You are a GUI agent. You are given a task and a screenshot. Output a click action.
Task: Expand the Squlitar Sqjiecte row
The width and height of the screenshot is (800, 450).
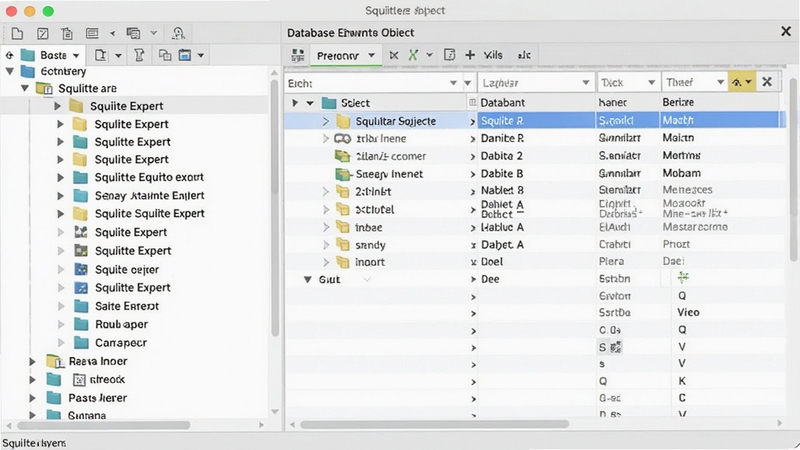pyautogui.click(x=326, y=121)
